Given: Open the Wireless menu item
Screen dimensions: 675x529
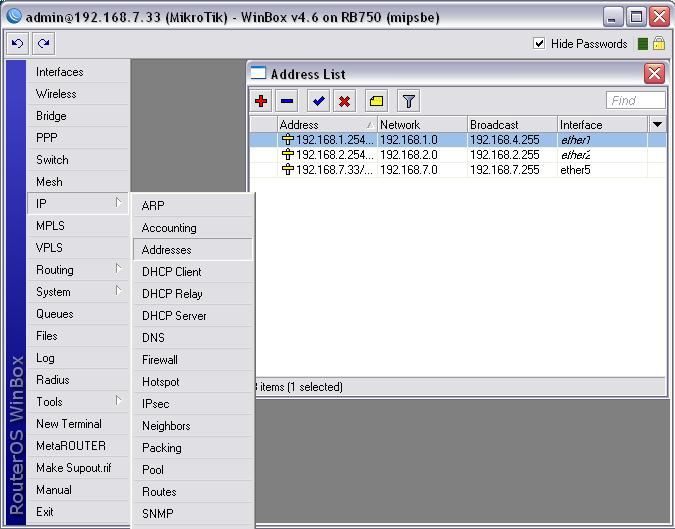Looking at the screenshot, I should point(78,94).
